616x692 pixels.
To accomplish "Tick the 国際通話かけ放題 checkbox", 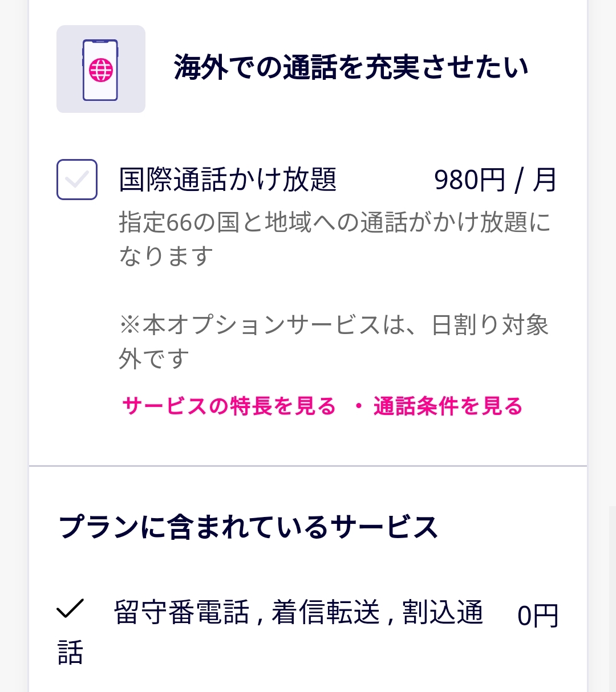I will pyautogui.click(x=77, y=180).
